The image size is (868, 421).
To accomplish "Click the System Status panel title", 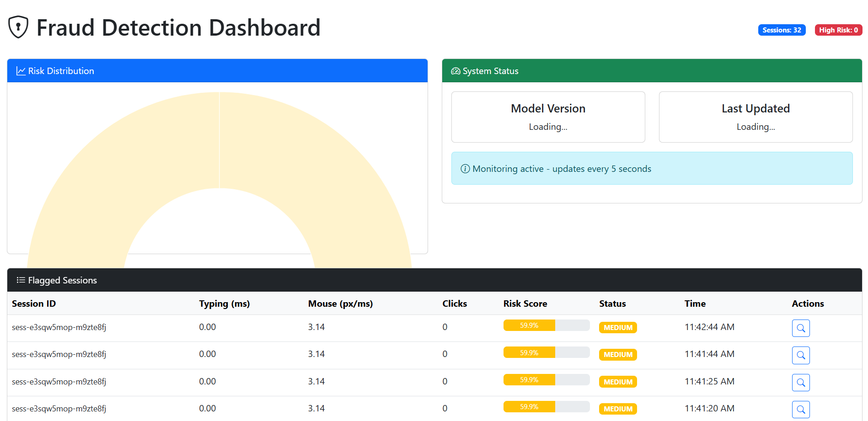I will point(490,71).
